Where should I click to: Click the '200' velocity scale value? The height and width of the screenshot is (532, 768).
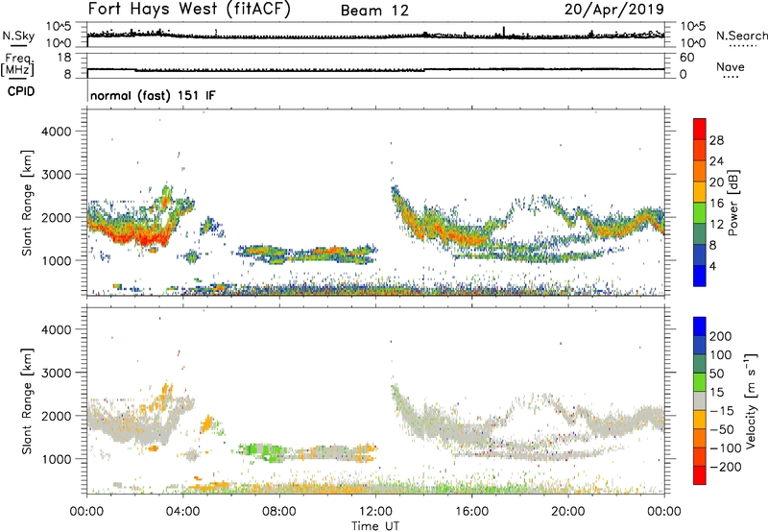pos(721,336)
